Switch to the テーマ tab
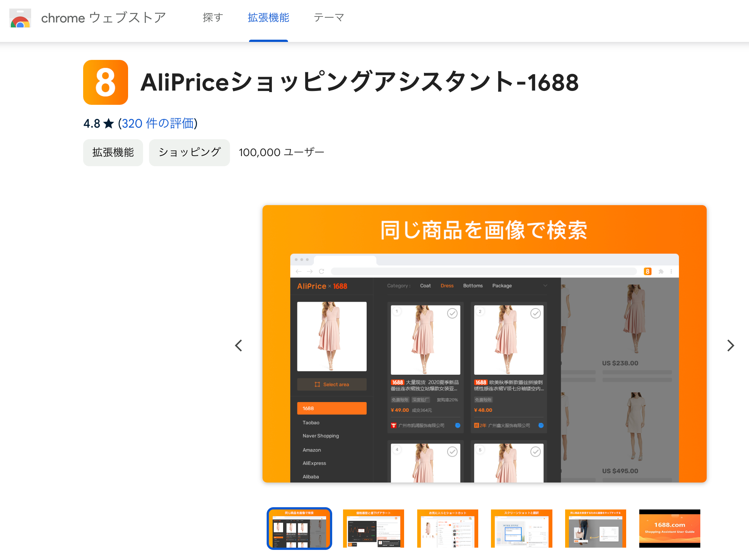This screenshot has height=560, width=749. click(329, 18)
